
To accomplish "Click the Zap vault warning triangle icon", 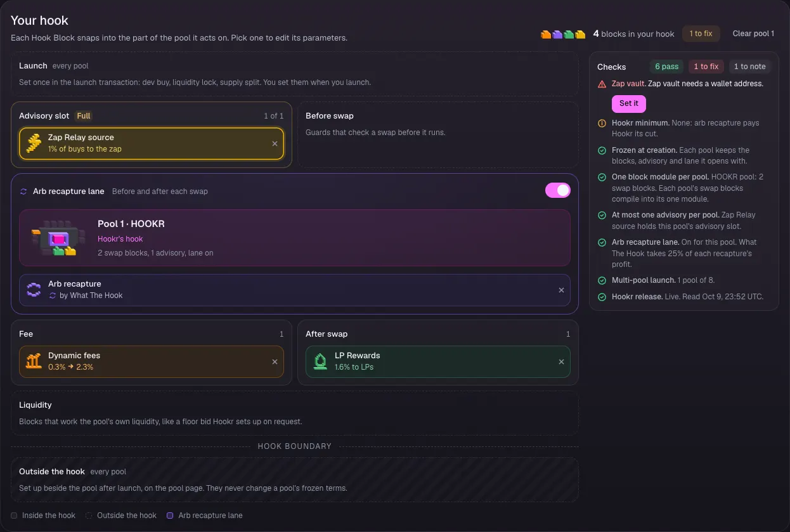I will pyautogui.click(x=602, y=84).
